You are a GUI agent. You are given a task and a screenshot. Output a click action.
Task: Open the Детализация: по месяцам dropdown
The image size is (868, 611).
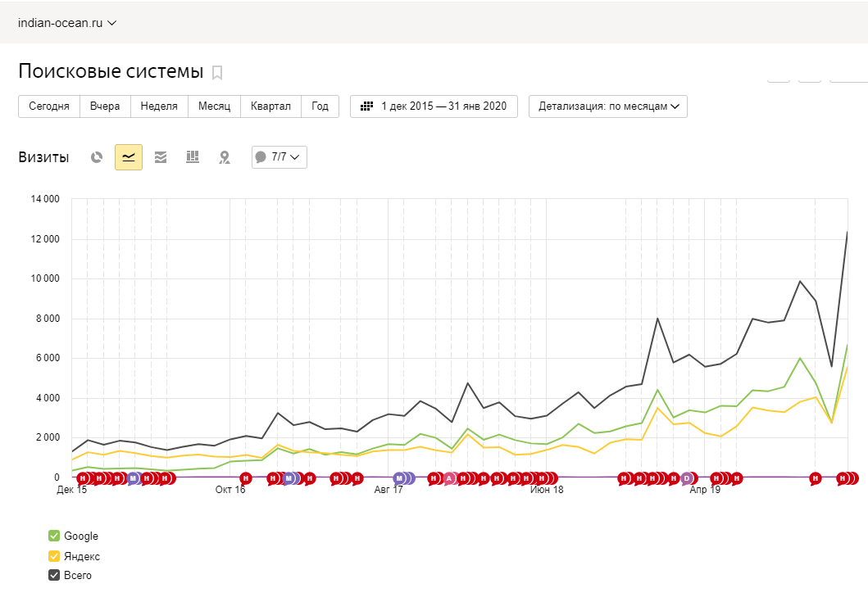608,106
